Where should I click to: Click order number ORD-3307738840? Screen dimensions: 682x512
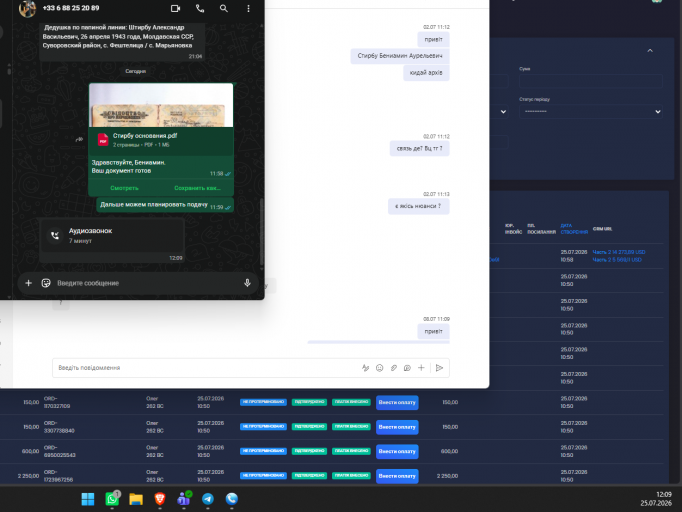pos(59,427)
